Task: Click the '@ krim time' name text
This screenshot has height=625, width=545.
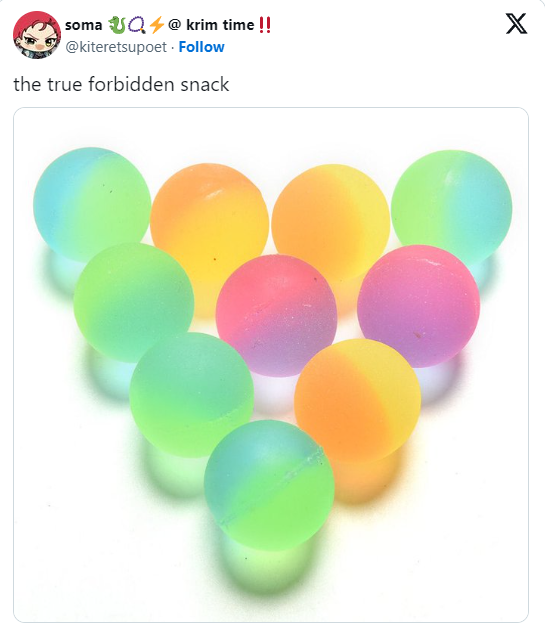Action: [211, 25]
